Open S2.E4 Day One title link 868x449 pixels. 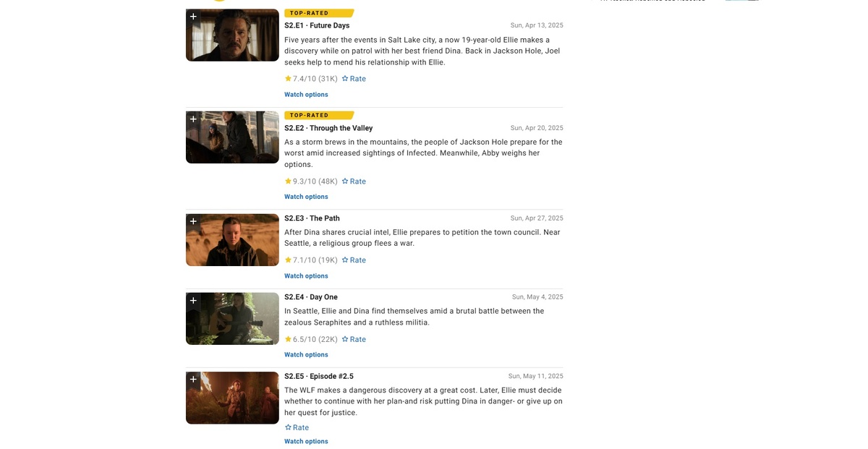coord(311,297)
